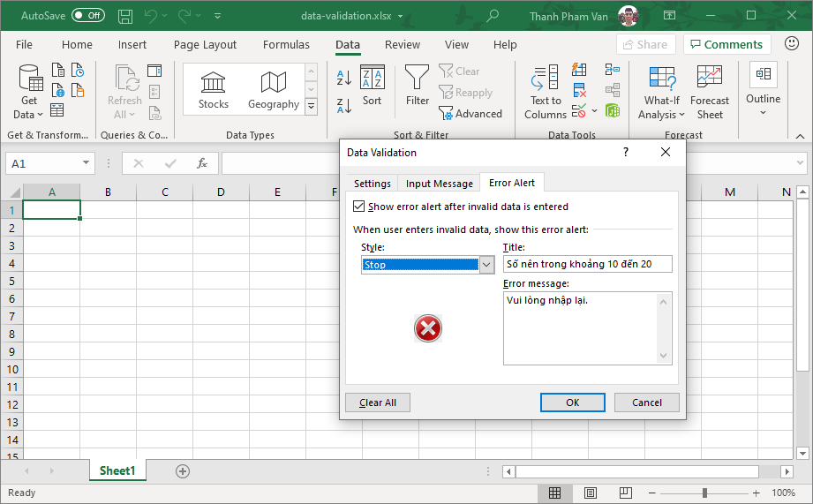The width and height of the screenshot is (813, 504).
Task: Click the Manage Data Model icon
Action: click(x=613, y=110)
